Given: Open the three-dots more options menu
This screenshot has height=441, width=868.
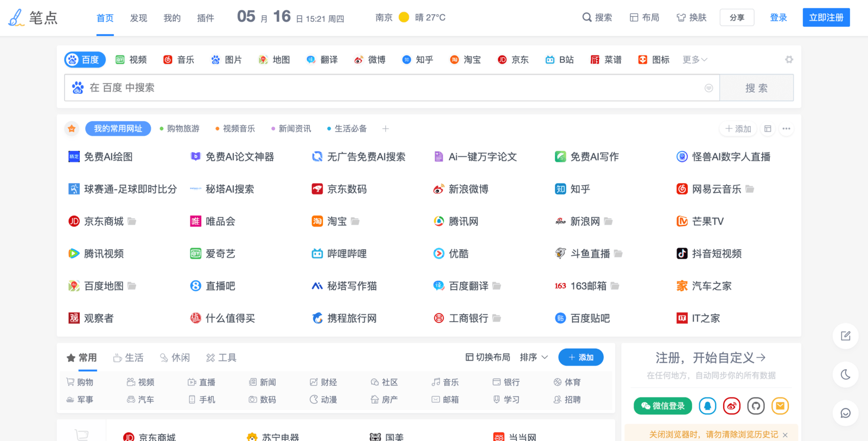Looking at the screenshot, I should pos(786,129).
